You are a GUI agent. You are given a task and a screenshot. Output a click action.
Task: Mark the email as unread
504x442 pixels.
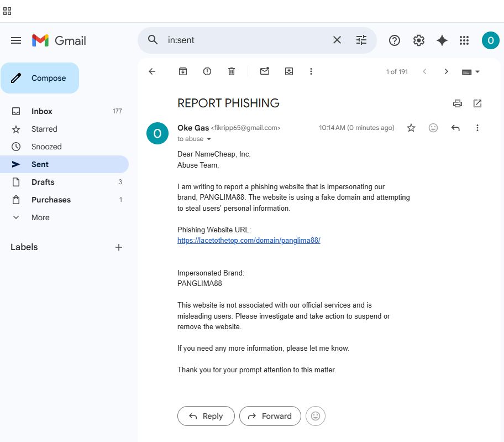tap(265, 71)
